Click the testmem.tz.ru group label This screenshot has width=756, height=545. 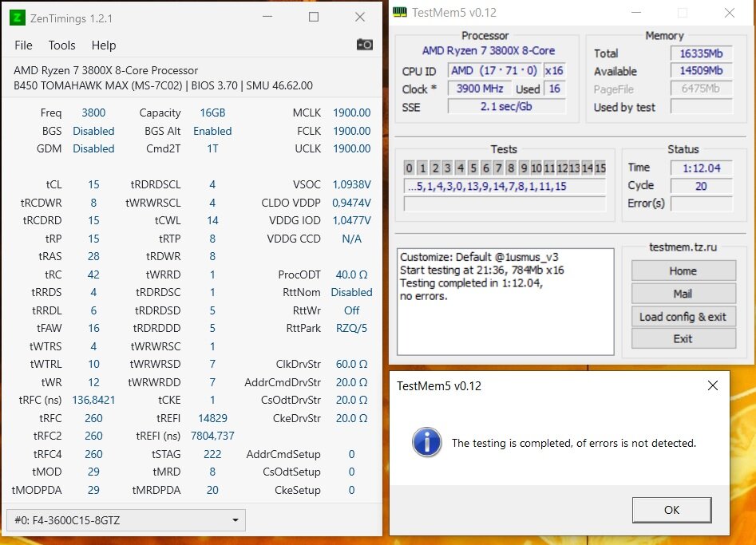tap(683, 247)
